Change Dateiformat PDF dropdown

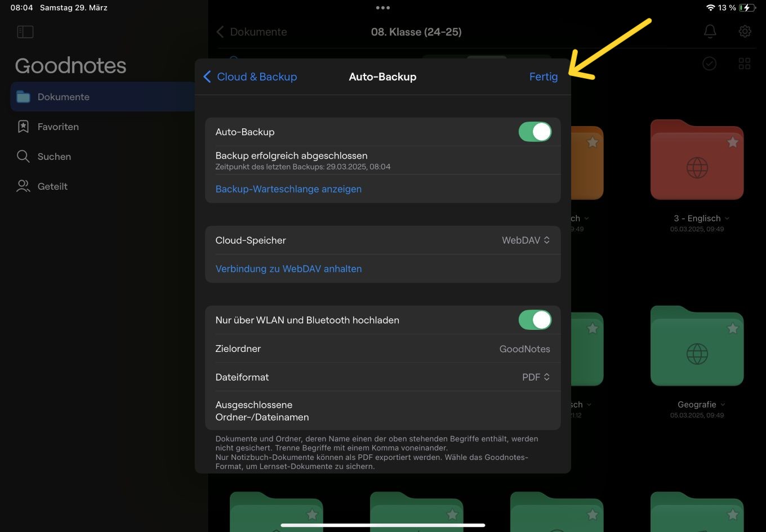coord(536,377)
